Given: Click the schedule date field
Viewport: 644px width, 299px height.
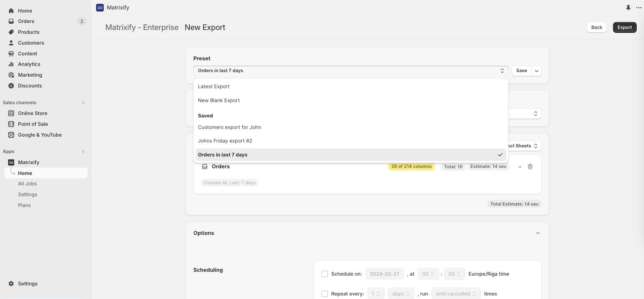Looking at the screenshot, I should [x=384, y=274].
